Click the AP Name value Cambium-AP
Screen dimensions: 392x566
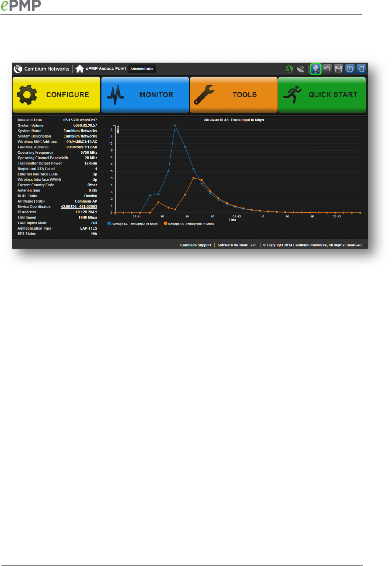86,201
